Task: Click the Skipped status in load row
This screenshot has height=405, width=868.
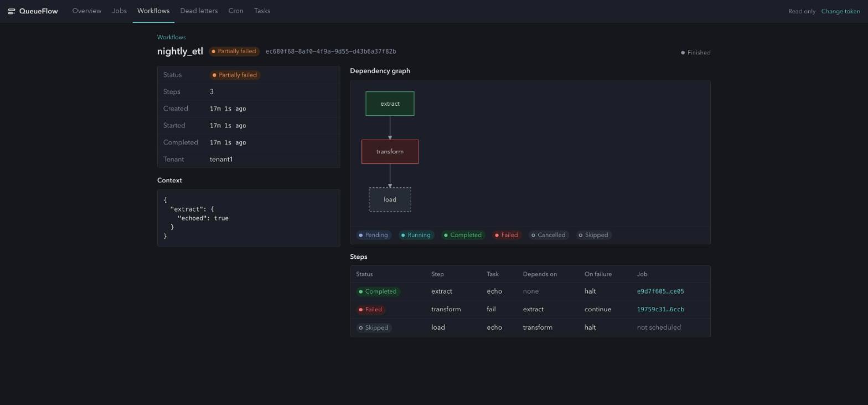Action: pyautogui.click(x=374, y=327)
